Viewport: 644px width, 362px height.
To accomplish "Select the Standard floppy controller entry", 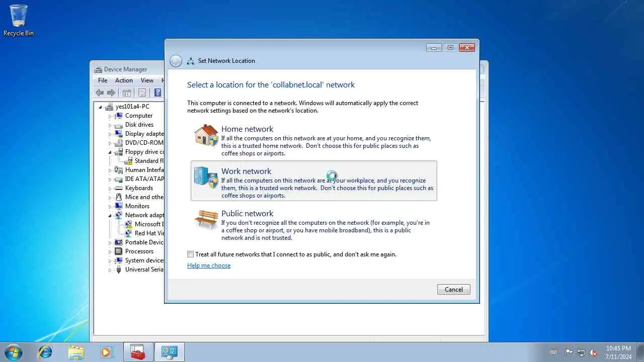I will [149, 161].
